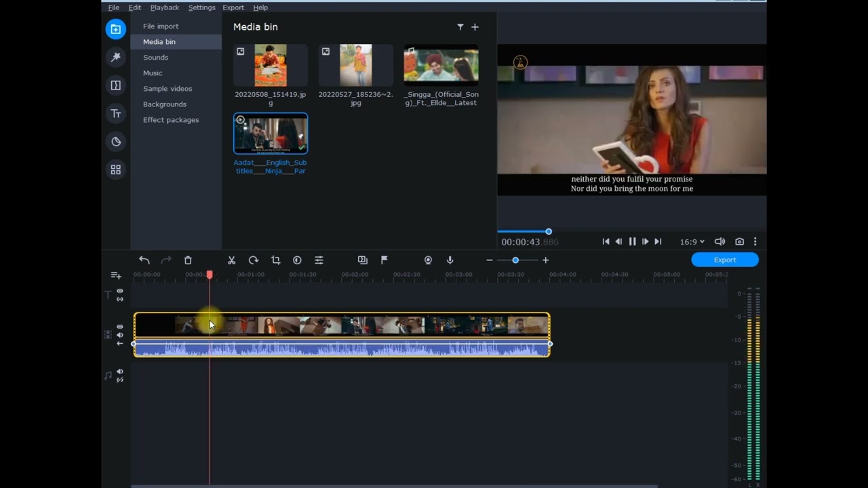Open the Effect packages category
The height and width of the screenshot is (488, 868).
176,120
